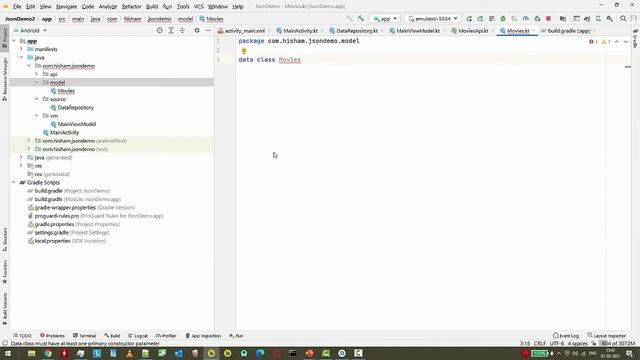The height and width of the screenshot is (360, 640).
Task: Switch to the DataRepository.kt tab
Action: [357, 31]
